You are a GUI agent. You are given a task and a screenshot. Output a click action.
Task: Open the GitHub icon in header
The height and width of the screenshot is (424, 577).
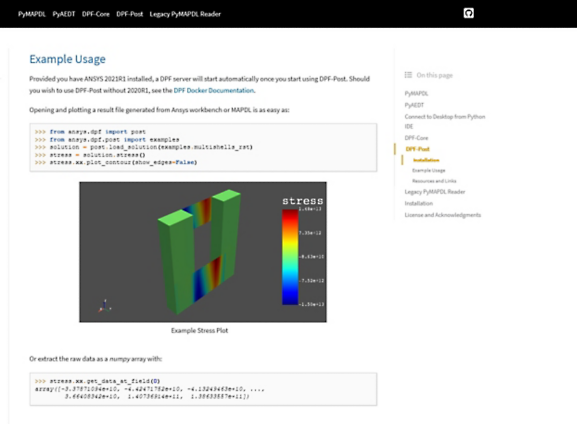coord(468,13)
